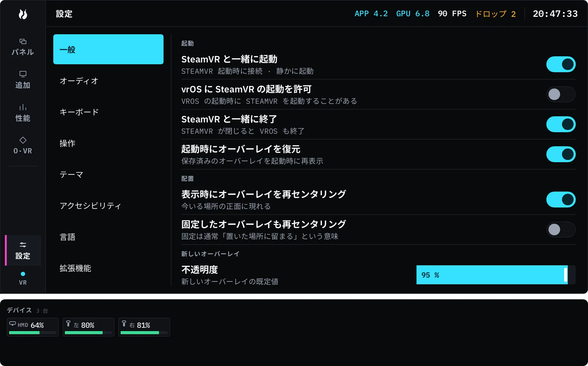The width and height of the screenshot is (588, 366).
Task: Enable 固定したオーバーレイも再センタリング switch
Action: click(x=561, y=230)
